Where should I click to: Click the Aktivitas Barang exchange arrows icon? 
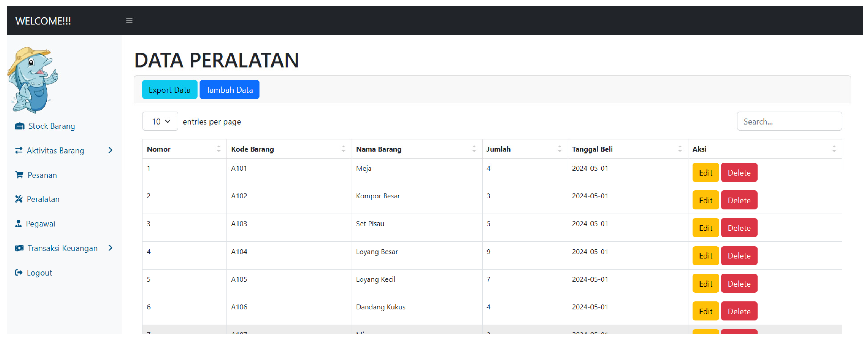click(x=19, y=150)
